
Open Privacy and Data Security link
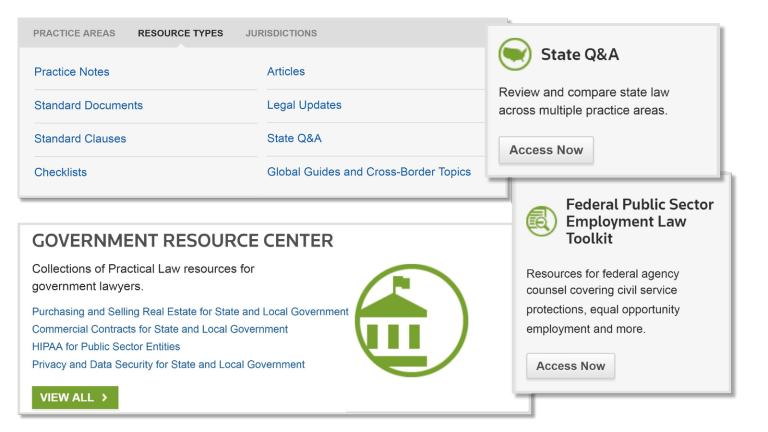click(168, 365)
